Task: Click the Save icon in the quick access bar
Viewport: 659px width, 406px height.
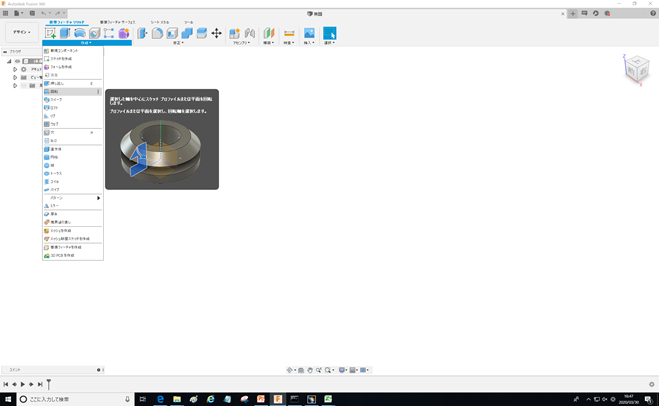Action: (x=32, y=13)
